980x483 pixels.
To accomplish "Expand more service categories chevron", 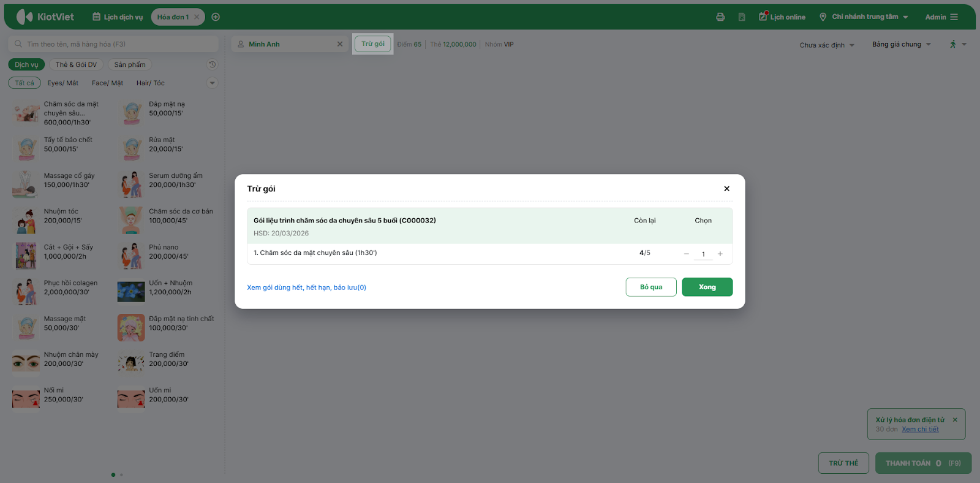I will pyautogui.click(x=213, y=83).
